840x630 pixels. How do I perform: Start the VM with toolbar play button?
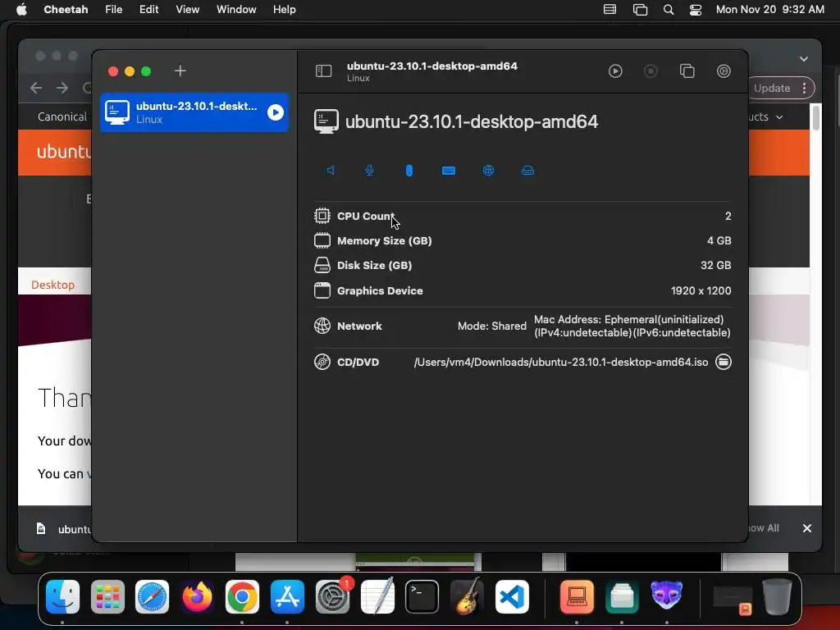tap(615, 71)
